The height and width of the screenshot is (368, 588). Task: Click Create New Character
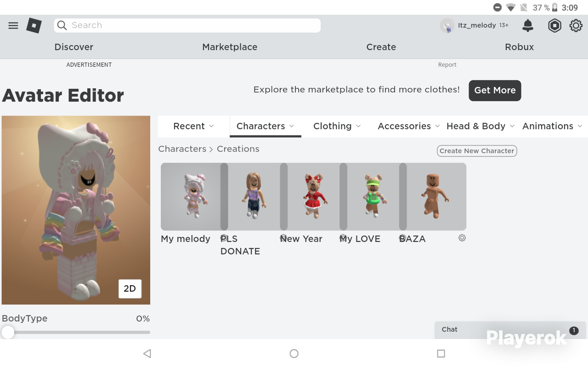point(477,151)
